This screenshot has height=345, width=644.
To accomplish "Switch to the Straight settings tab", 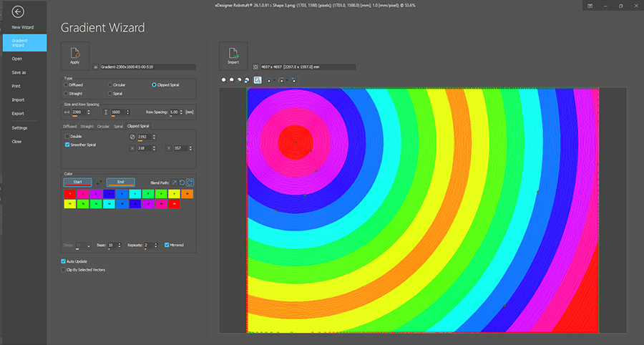I will click(x=87, y=127).
